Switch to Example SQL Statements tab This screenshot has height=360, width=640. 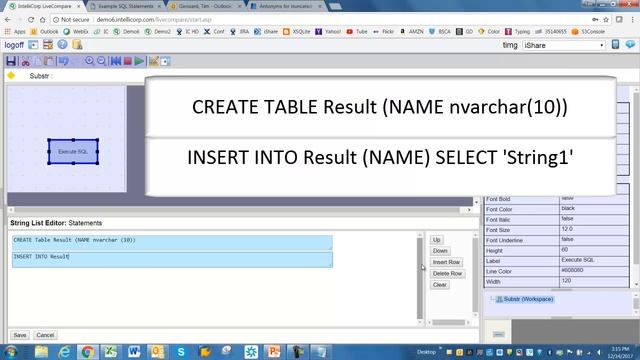click(x=125, y=6)
